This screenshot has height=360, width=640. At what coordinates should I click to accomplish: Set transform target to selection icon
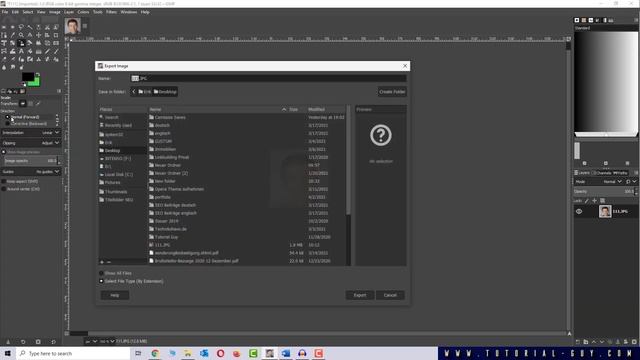pos(30,104)
